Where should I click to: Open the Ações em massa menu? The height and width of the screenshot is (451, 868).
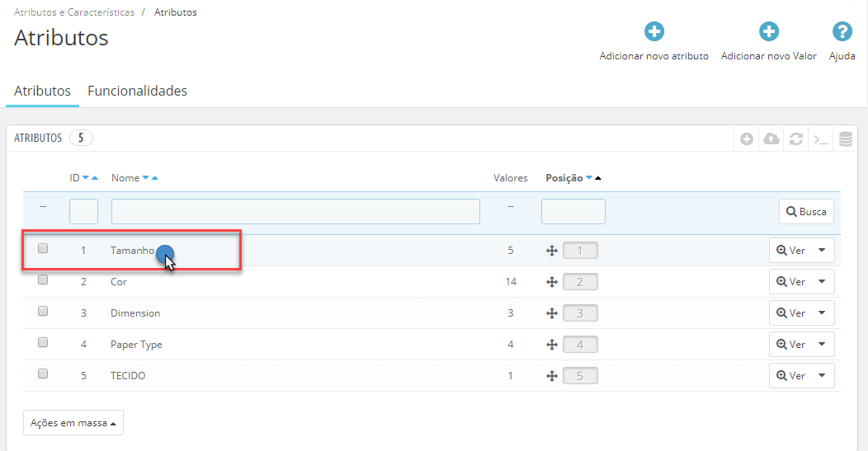73,423
